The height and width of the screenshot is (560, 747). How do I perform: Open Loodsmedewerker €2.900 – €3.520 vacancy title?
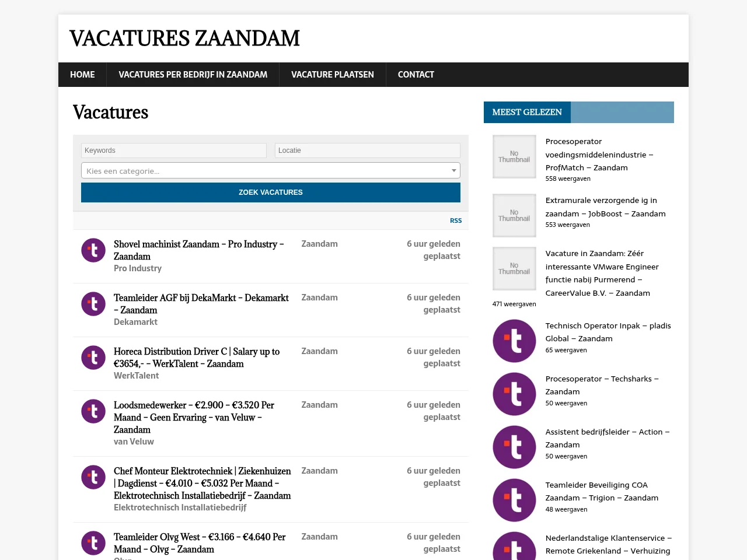[x=194, y=417]
